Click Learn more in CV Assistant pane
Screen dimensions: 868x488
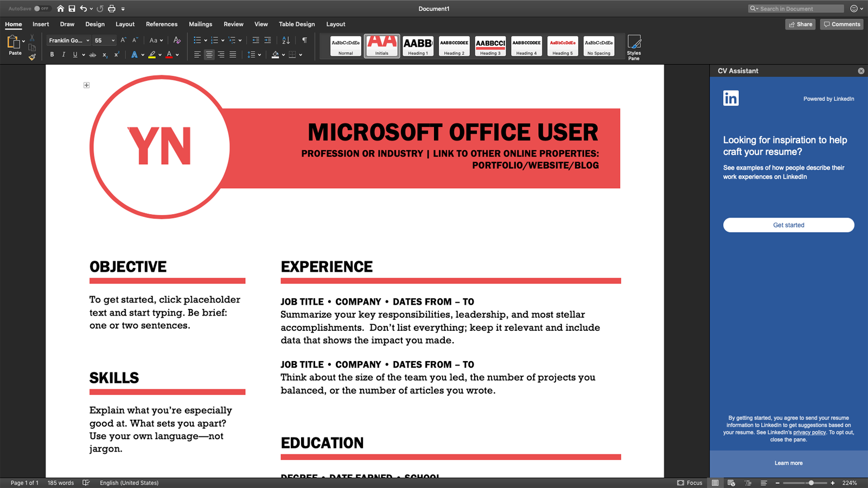click(788, 463)
